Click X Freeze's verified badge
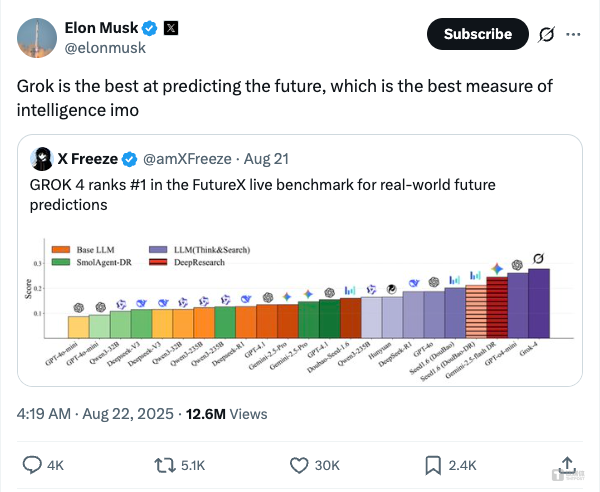This screenshot has width=600, height=492. pos(130,158)
